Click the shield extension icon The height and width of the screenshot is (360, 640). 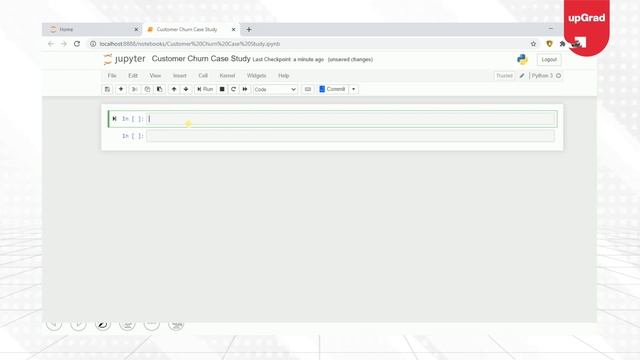[549, 44]
